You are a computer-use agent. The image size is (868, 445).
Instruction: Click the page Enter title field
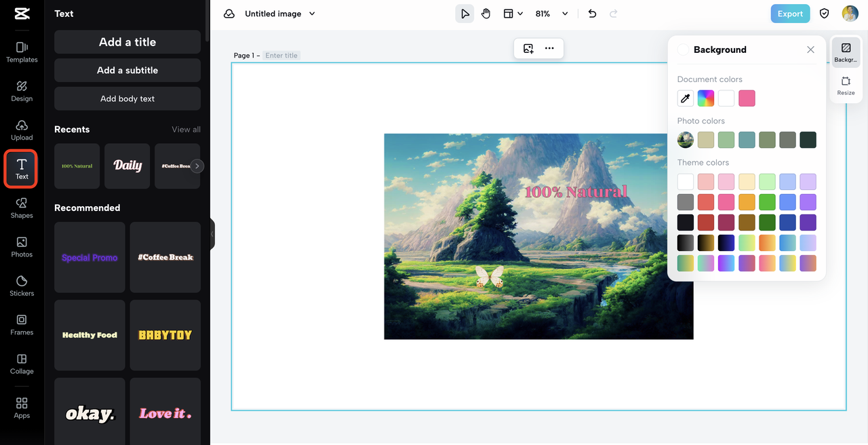(x=281, y=56)
